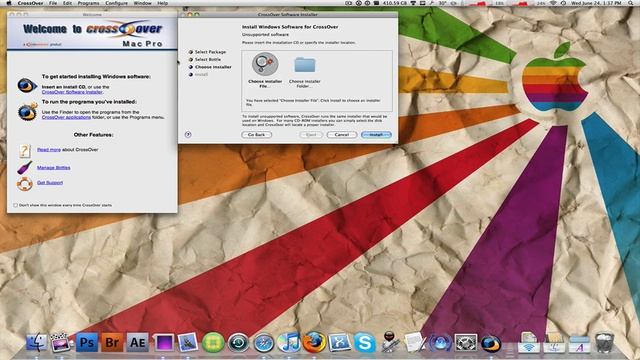640x360 pixels.
Task: Open the CrossOver Software Installer link
Action: point(72,92)
